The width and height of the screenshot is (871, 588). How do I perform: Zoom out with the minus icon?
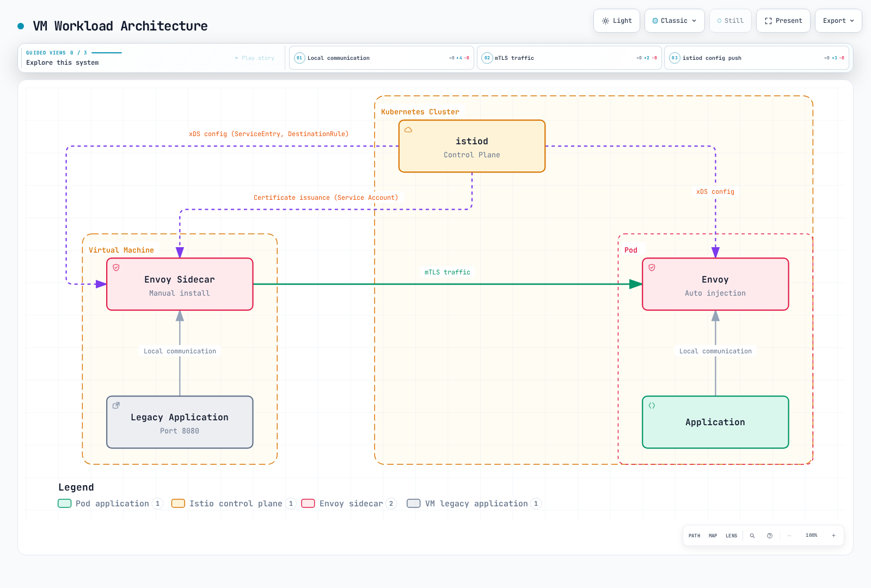pos(789,536)
